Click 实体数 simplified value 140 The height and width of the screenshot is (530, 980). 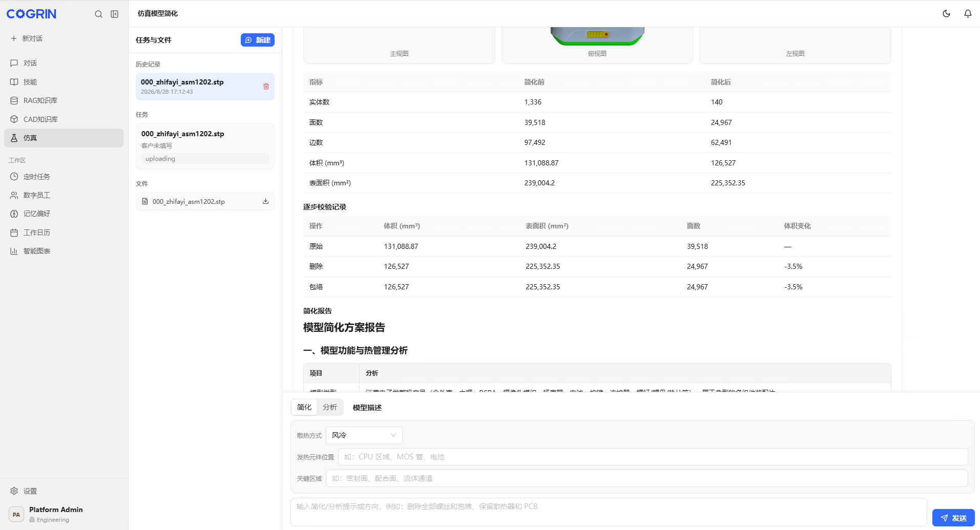pyautogui.click(x=717, y=102)
